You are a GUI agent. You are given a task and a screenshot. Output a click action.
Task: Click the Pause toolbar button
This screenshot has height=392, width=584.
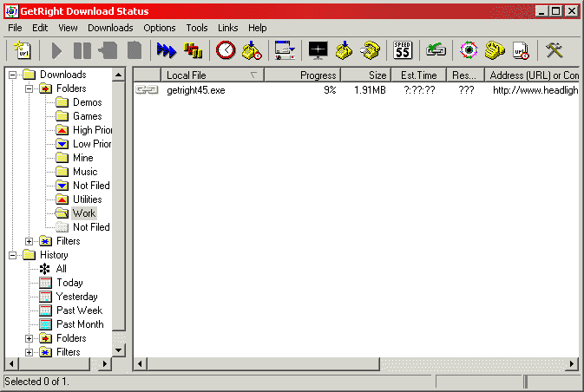(x=82, y=50)
